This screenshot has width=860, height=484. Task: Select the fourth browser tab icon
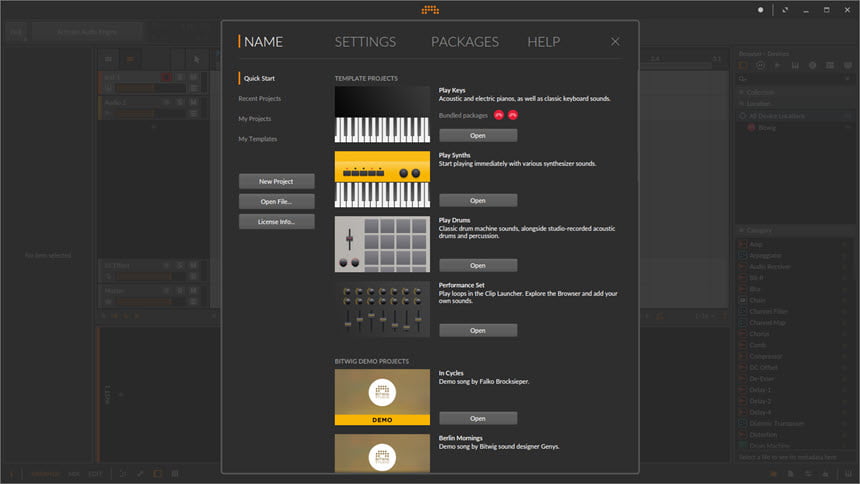click(795, 65)
